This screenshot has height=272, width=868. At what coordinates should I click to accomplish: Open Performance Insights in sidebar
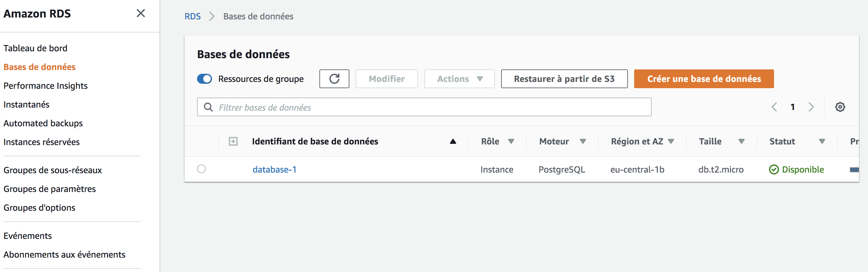tap(46, 86)
